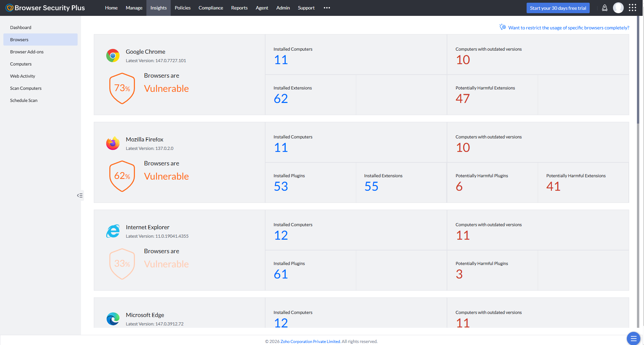This screenshot has width=644, height=345.
Task: Click the Microsoft Edge name heading
Action: click(145, 315)
